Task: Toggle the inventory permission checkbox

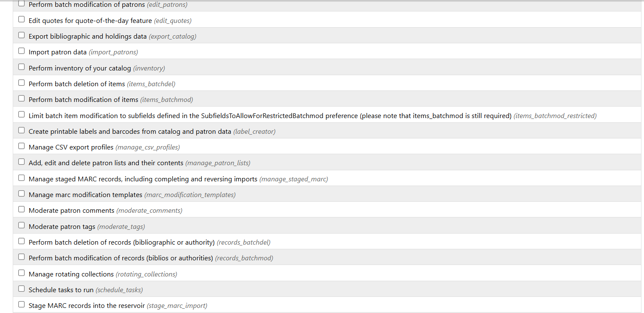Action: 22,67
